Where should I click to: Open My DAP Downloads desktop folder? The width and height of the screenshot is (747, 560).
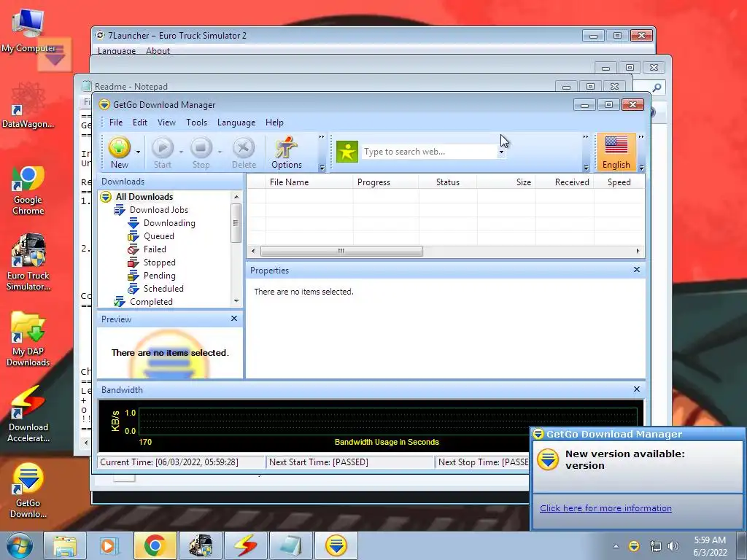tap(28, 339)
